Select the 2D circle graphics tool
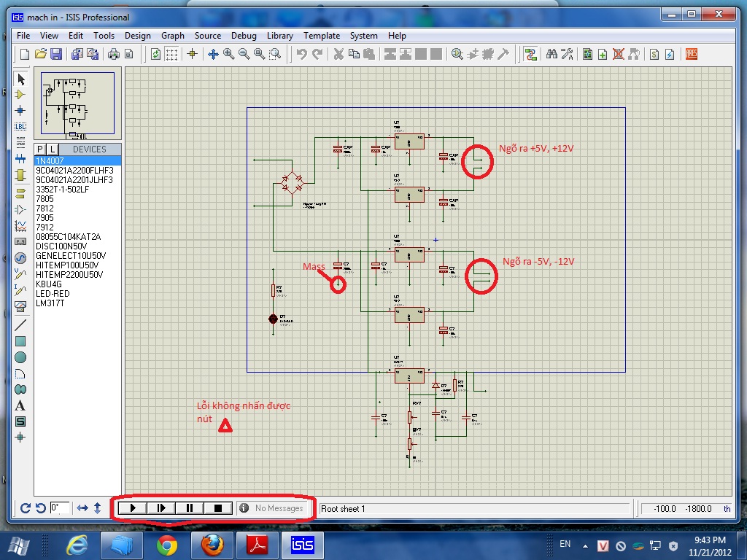Image resolution: width=747 pixels, height=560 pixels. (20, 357)
